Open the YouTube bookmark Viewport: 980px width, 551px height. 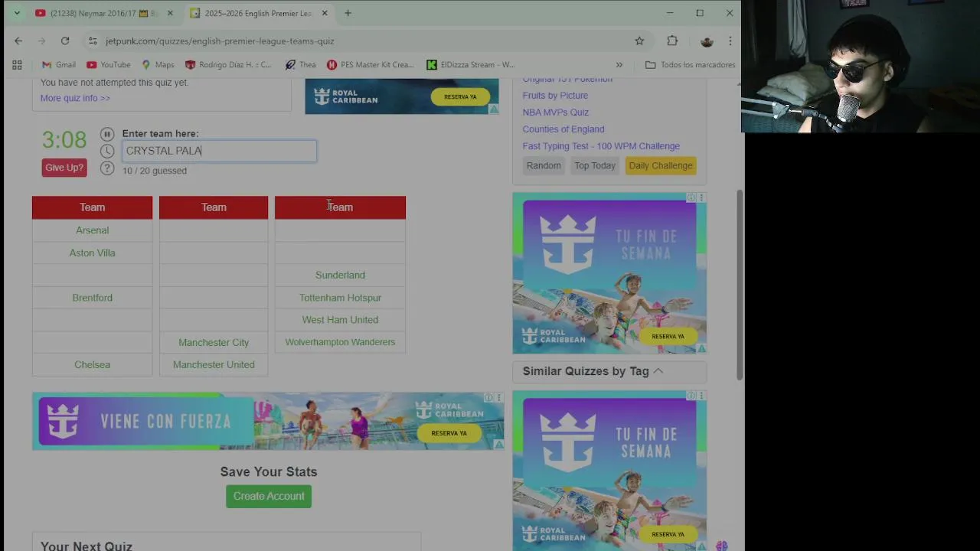[109, 65]
